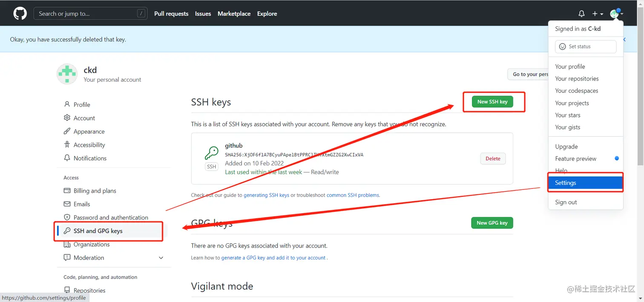Click the Accessibility figure icon

pyautogui.click(x=67, y=145)
